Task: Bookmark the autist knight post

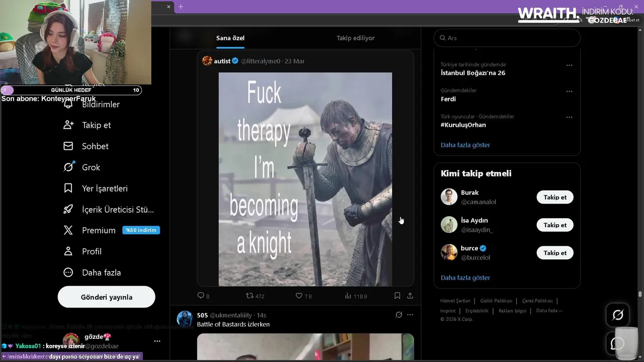Action: point(397,296)
